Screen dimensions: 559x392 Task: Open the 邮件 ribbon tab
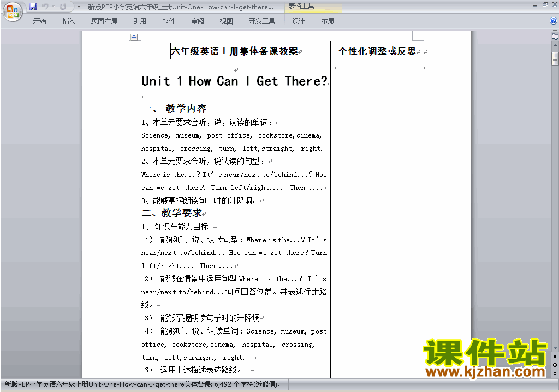[x=169, y=21]
